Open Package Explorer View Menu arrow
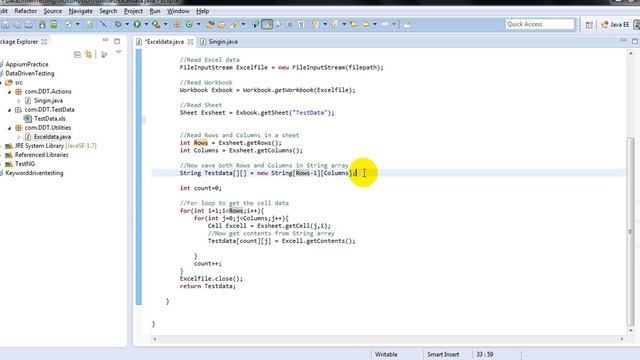This screenshot has width=640, height=360. 118,52
